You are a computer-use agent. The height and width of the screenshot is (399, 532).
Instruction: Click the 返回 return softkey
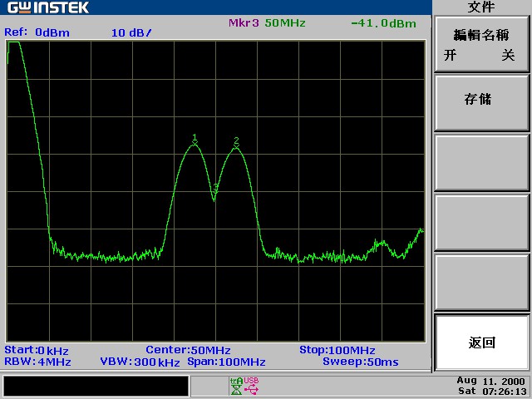tap(482, 342)
